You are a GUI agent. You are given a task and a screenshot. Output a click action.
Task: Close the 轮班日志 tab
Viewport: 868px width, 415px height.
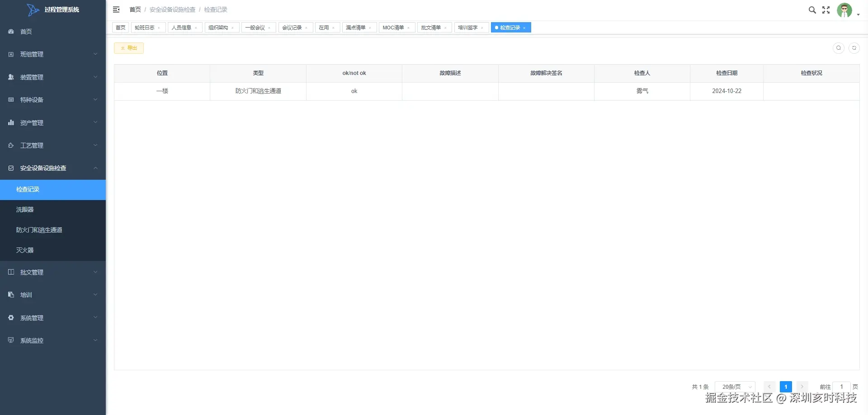(x=159, y=28)
